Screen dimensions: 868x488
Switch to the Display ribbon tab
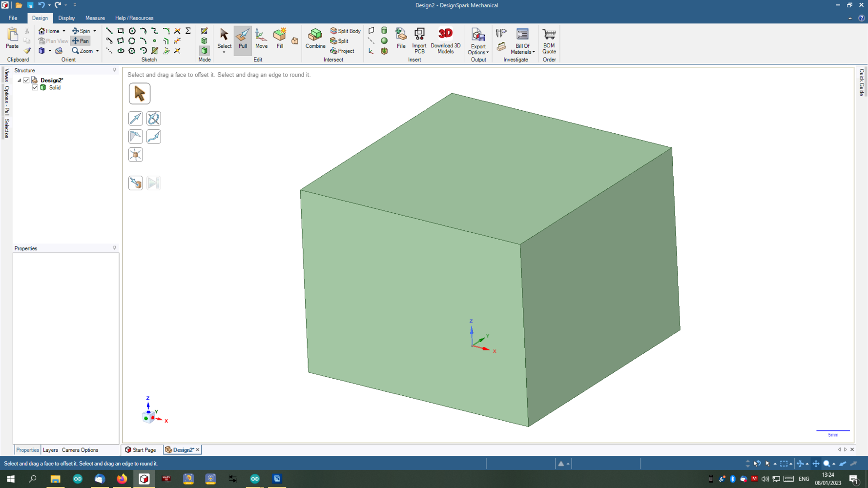pos(66,18)
